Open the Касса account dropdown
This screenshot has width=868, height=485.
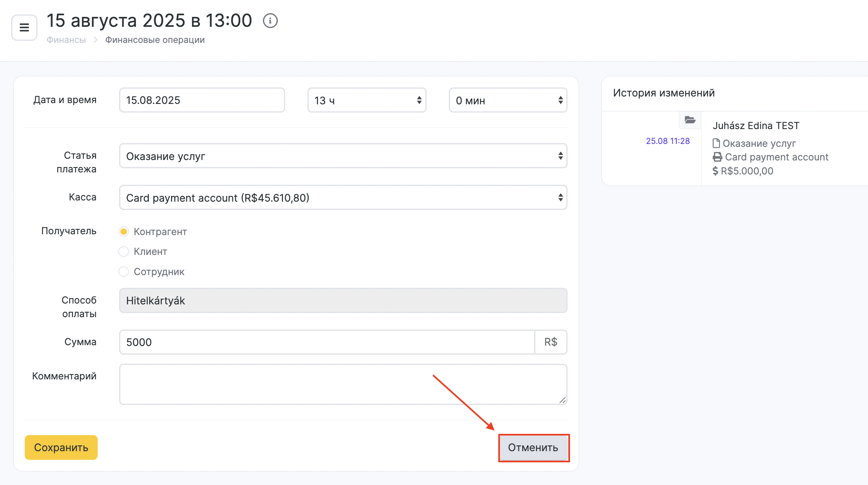click(343, 198)
